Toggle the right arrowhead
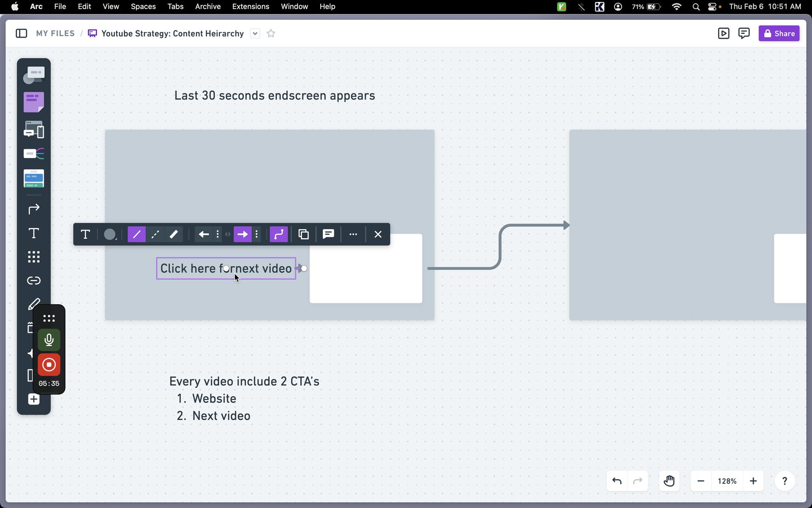The image size is (812, 508). [x=243, y=234]
